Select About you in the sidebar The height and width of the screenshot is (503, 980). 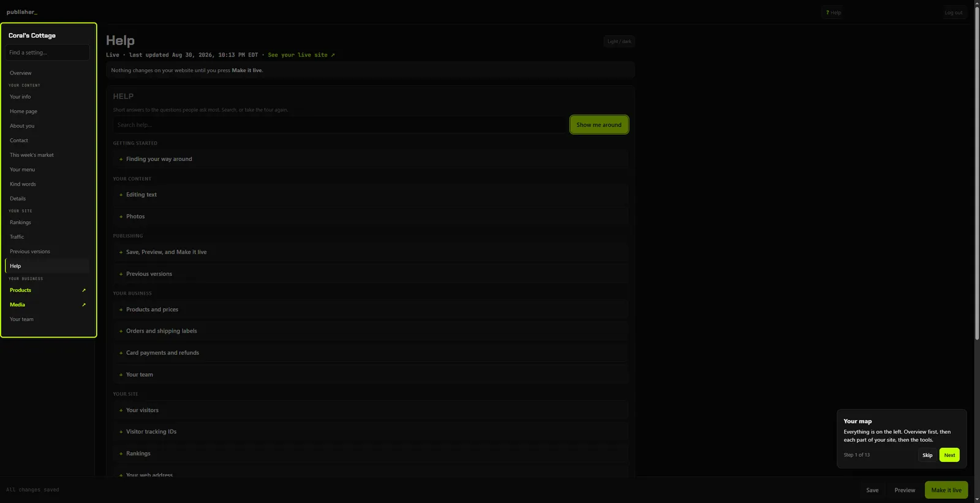[47, 126]
